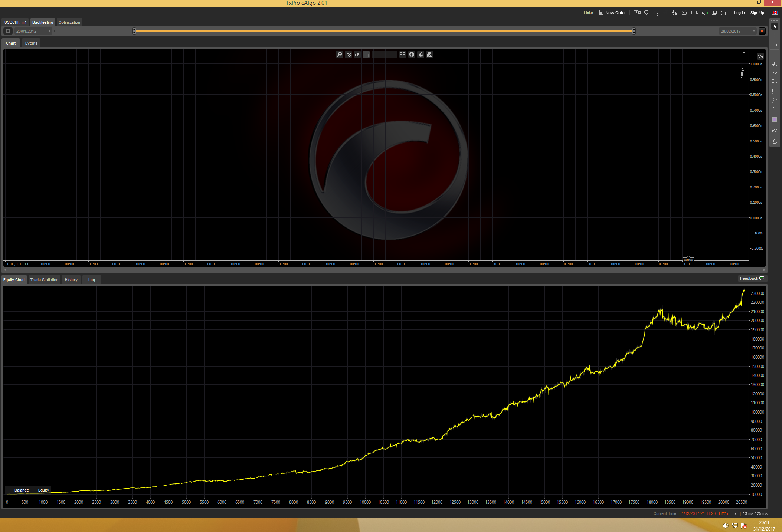Open the purple drawing color swatch

point(775,119)
